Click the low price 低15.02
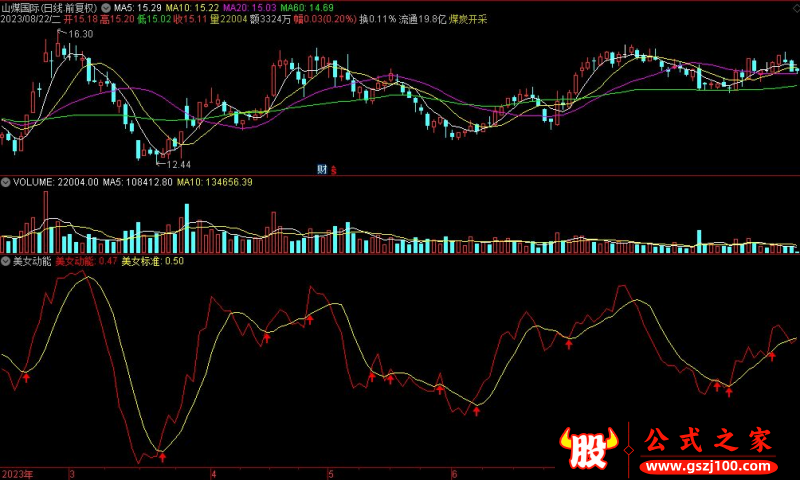 pyautogui.click(x=154, y=19)
